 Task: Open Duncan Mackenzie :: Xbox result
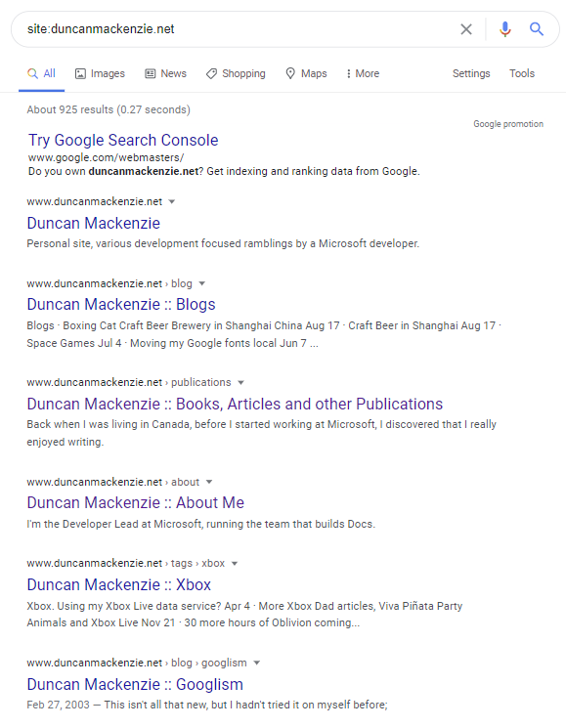119,584
